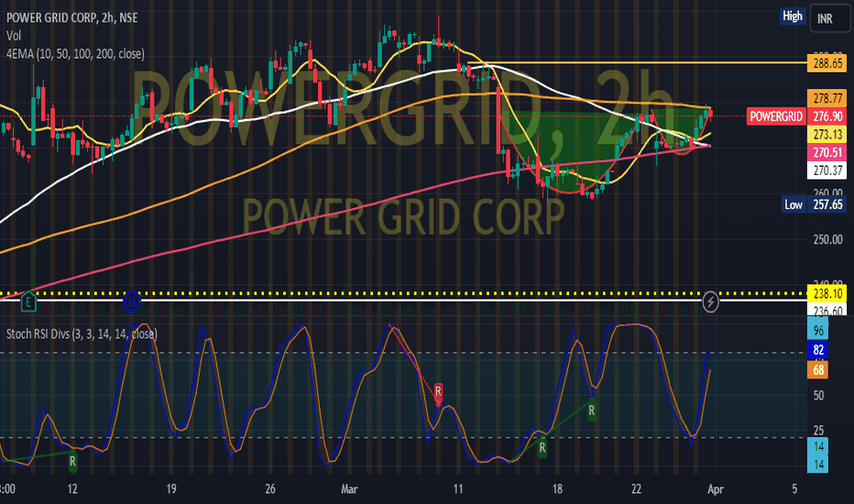Image resolution: width=854 pixels, height=504 pixels.
Task: Click the Vol indicator legend
Action: (14, 36)
